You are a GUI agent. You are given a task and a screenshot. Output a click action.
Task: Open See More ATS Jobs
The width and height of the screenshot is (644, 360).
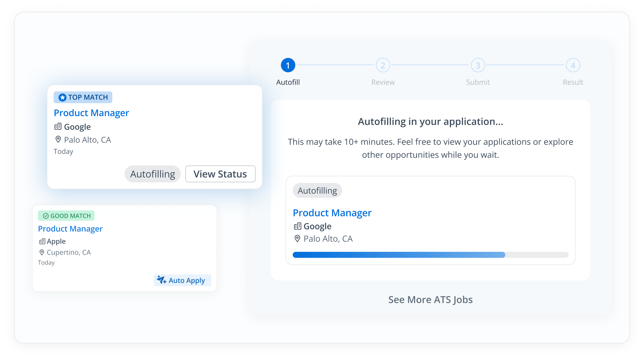click(x=430, y=300)
